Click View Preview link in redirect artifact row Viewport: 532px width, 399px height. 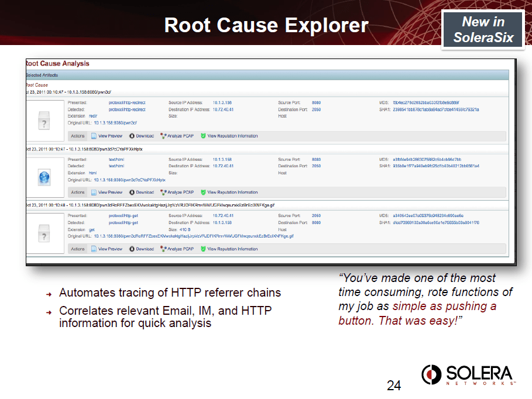point(110,136)
